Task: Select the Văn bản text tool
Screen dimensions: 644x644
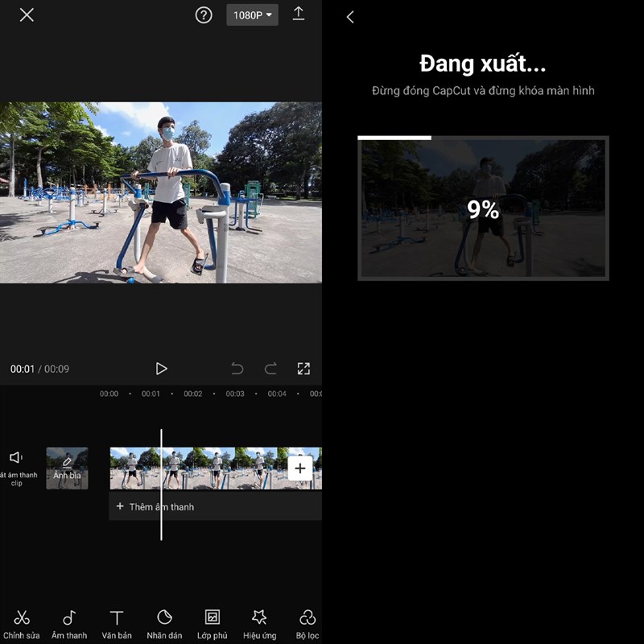Action: pyautogui.click(x=117, y=623)
